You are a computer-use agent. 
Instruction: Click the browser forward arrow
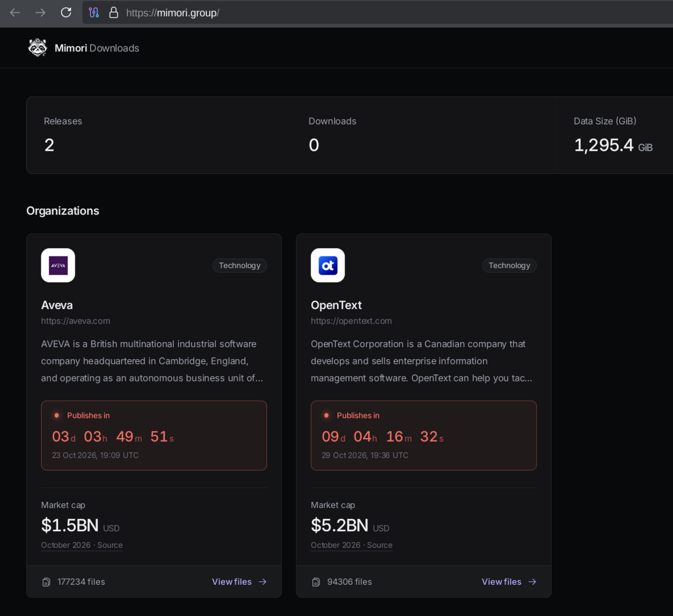[40, 13]
